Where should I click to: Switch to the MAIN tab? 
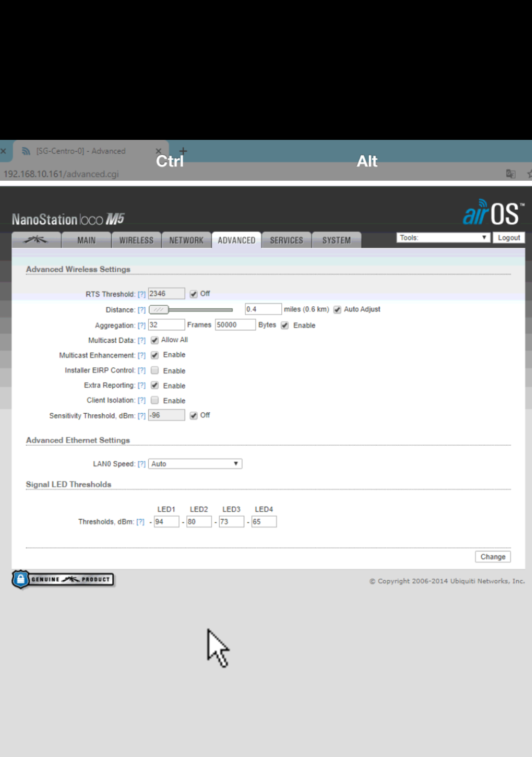[86, 240]
